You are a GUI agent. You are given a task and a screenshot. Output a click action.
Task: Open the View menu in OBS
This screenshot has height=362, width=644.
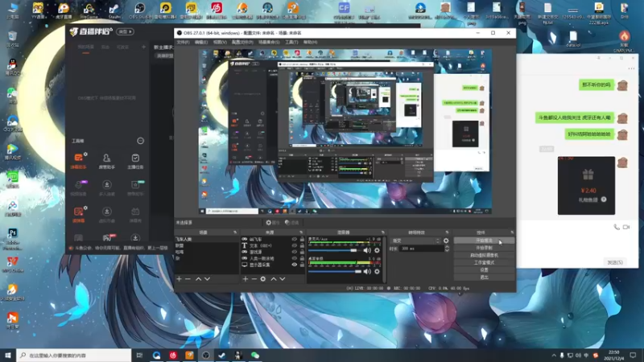(220, 43)
